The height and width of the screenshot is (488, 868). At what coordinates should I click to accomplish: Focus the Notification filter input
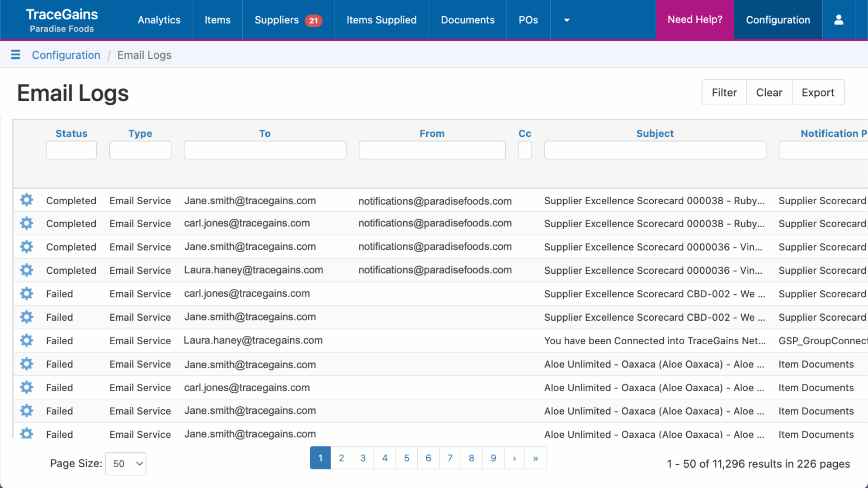click(823, 150)
